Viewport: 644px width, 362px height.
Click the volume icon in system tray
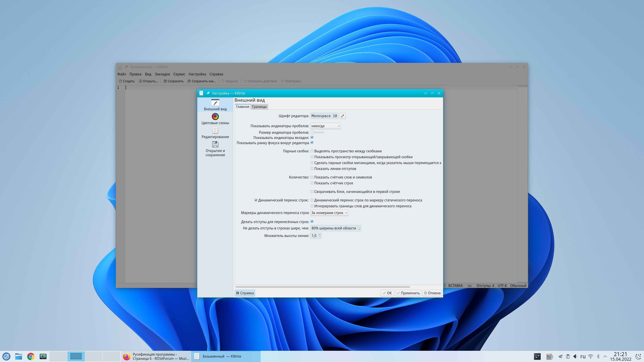575,356
